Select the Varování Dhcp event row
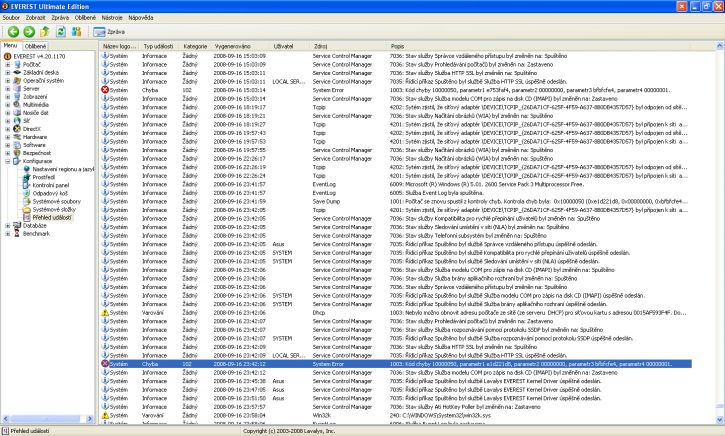Image resolution: width=725 pixels, height=436 pixels. click(396, 313)
